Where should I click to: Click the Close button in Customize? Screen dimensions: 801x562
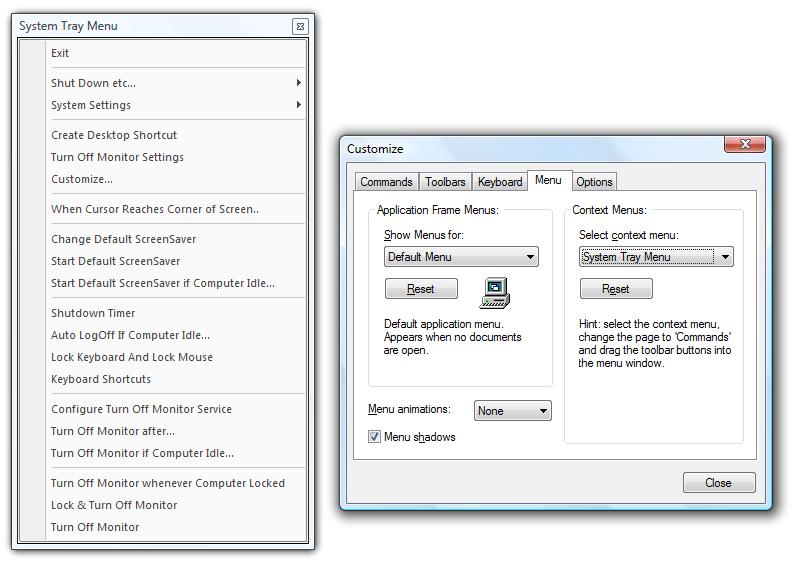click(718, 483)
